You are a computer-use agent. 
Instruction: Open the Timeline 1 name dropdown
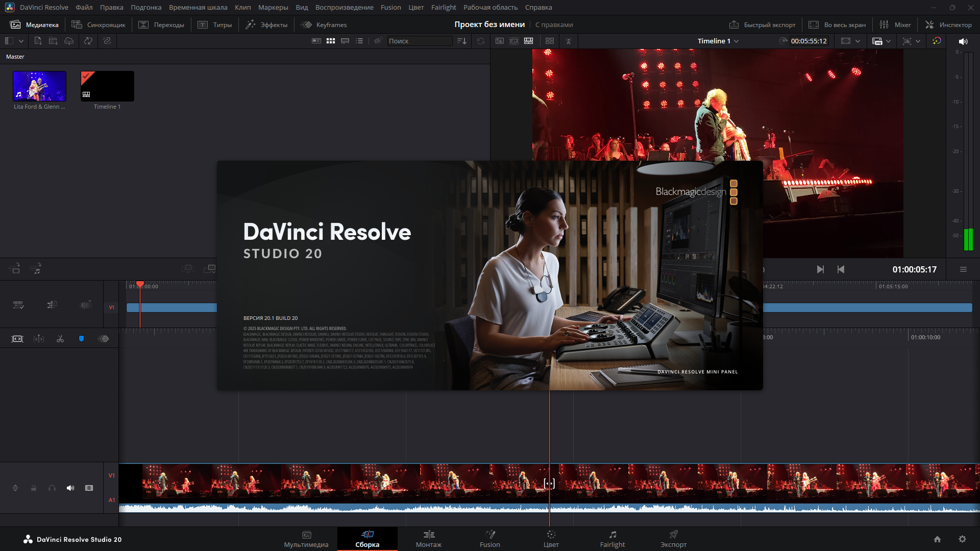718,41
